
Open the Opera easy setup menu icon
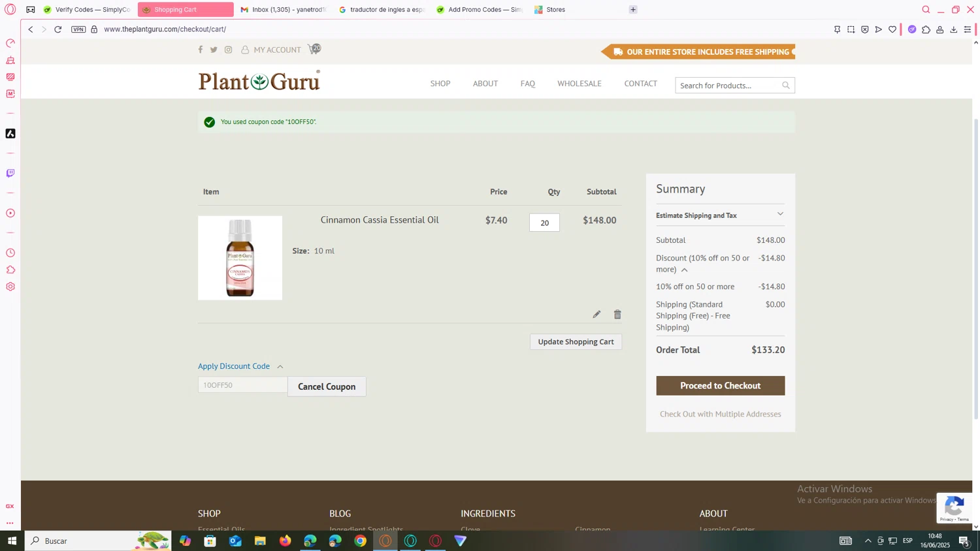[968, 29]
